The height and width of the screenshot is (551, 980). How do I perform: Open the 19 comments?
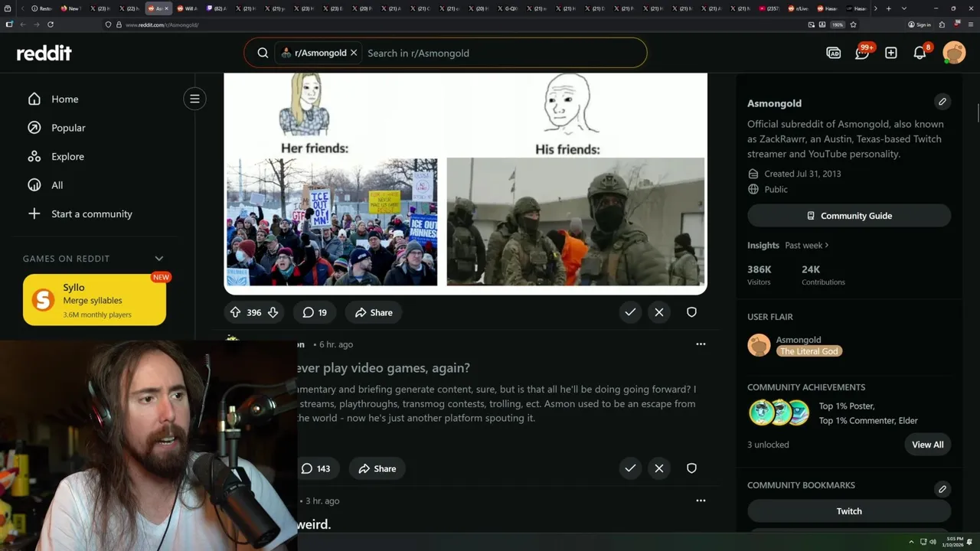[315, 312]
